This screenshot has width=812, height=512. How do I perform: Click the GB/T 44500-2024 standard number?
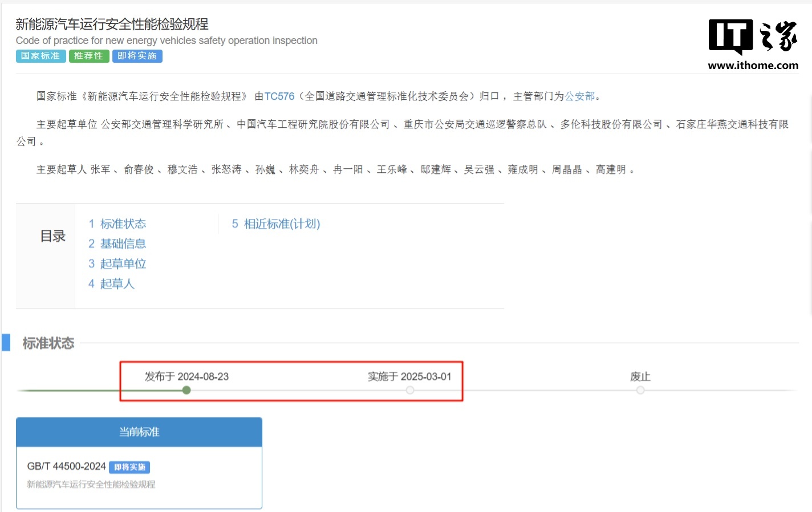66,466
